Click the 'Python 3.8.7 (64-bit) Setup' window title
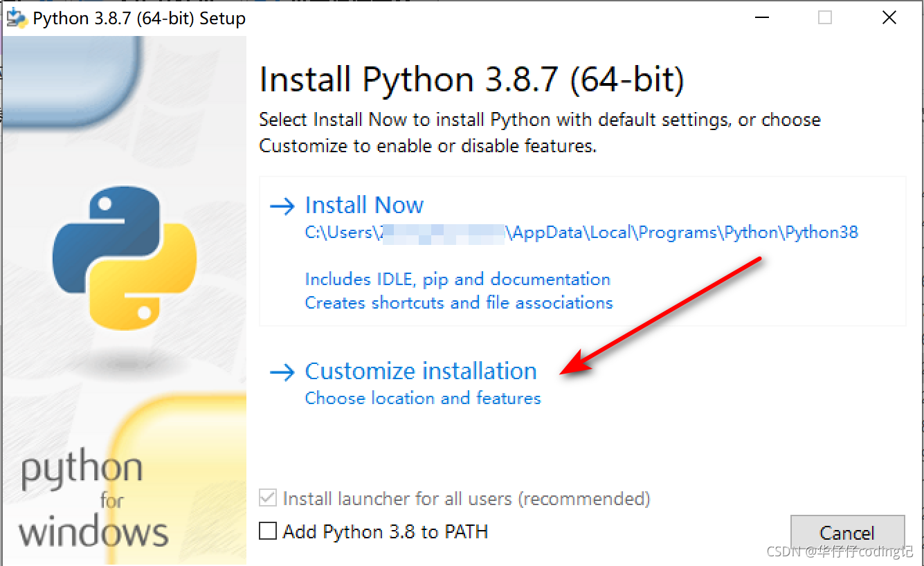The image size is (924, 566). tap(139, 18)
